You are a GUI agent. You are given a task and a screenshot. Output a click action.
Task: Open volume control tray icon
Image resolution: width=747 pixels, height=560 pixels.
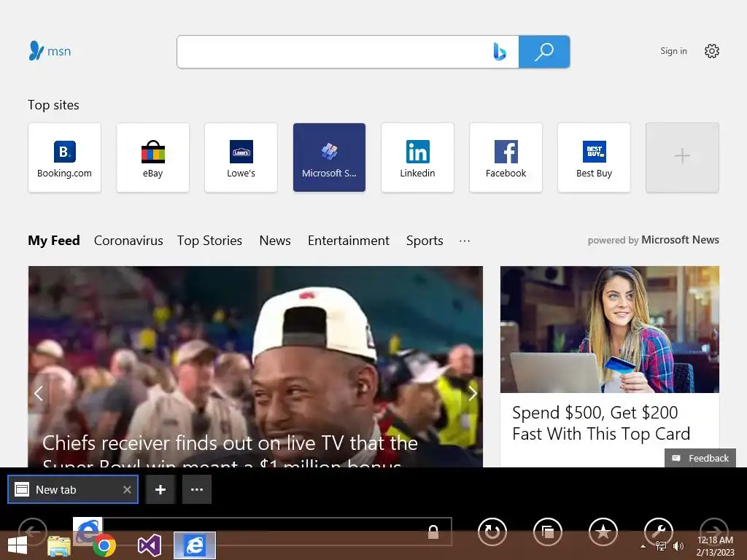click(678, 546)
